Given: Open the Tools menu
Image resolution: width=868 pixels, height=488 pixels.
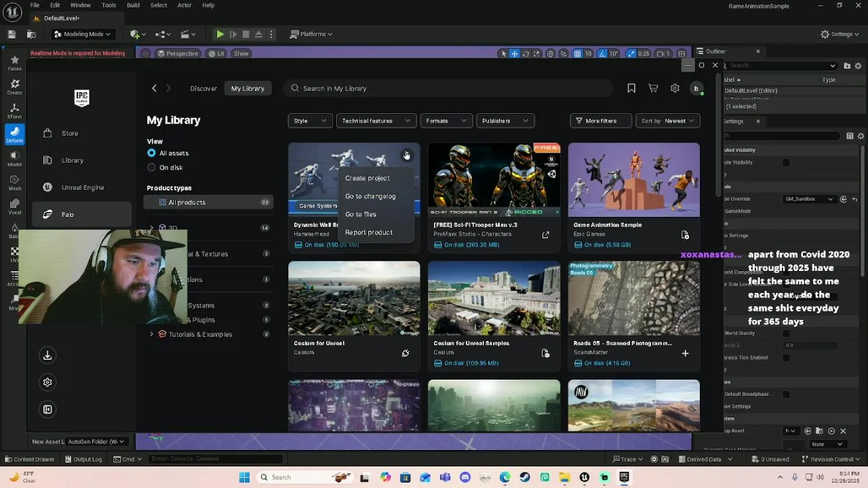Looking at the screenshot, I should tap(108, 5).
